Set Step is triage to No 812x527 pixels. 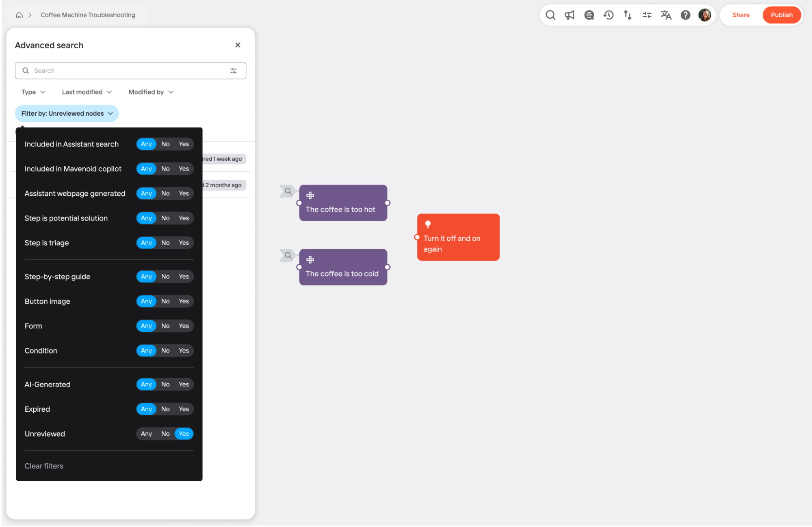coord(165,243)
